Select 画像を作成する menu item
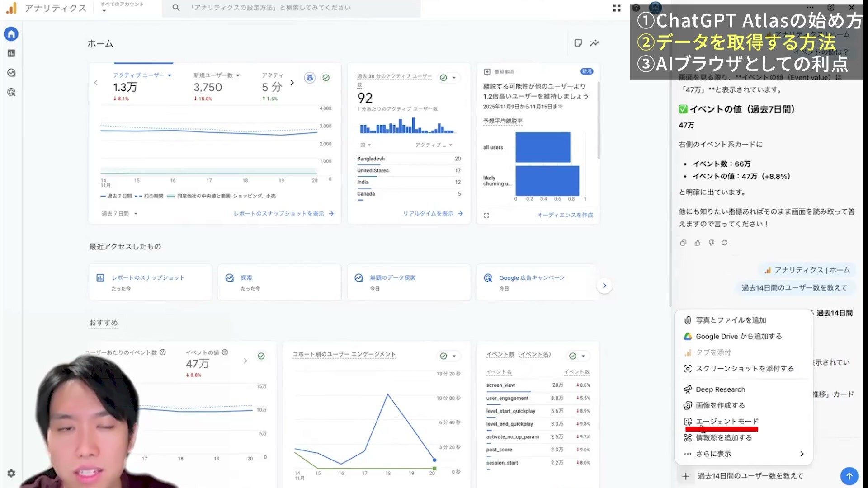 pos(744,405)
